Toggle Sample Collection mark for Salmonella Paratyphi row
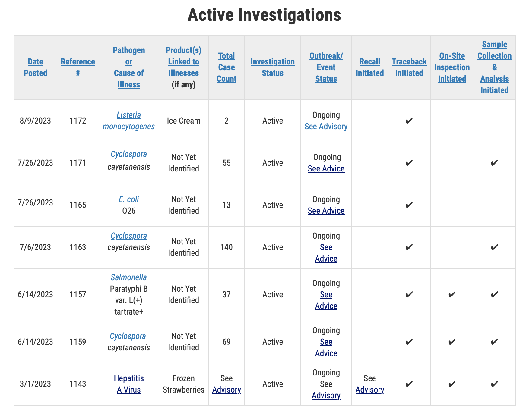The height and width of the screenshot is (420, 529). [x=495, y=294]
